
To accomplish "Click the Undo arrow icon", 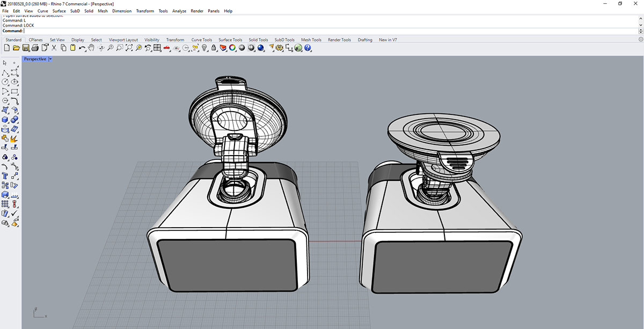I will point(82,48).
